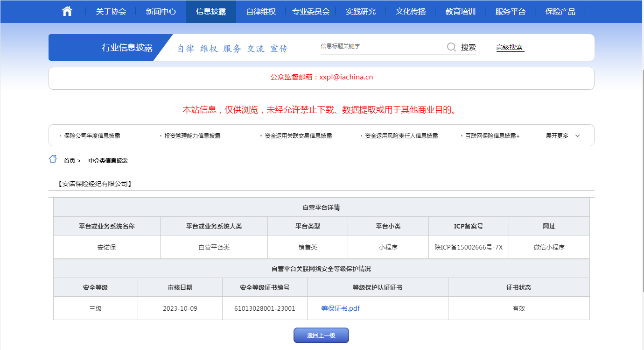Open the 关于协会 menu

coord(111,11)
